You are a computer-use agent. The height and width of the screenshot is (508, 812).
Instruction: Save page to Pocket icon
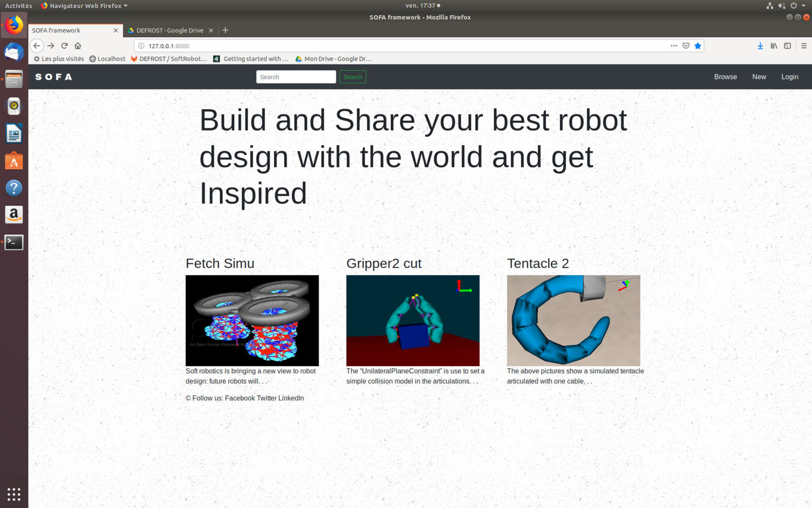tap(686, 46)
